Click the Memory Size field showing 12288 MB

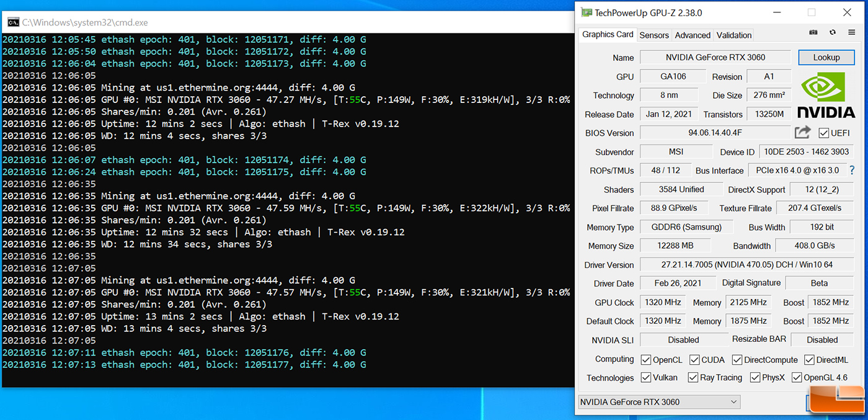point(675,246)
